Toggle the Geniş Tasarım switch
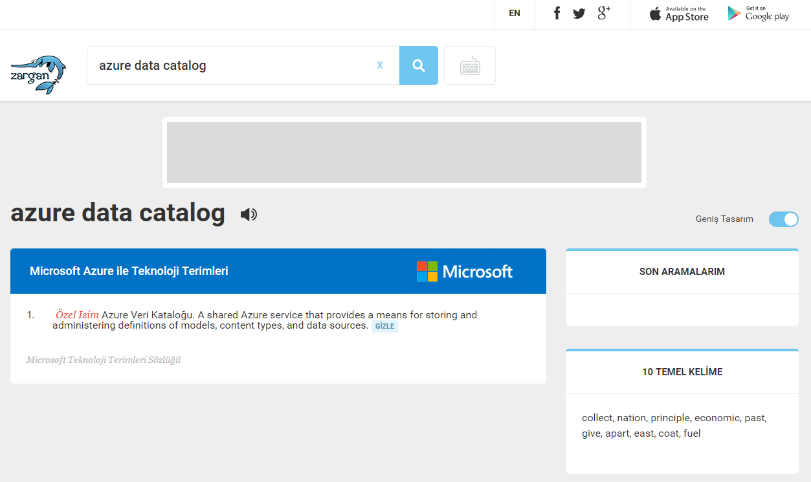Screen dimensions: 811x482 pos(783,219)
